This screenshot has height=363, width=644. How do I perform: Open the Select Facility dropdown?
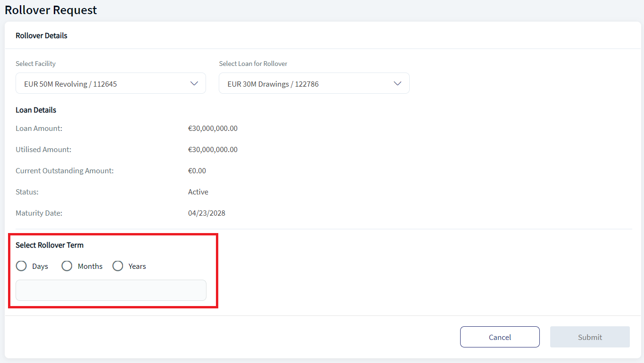pos(111,83)
